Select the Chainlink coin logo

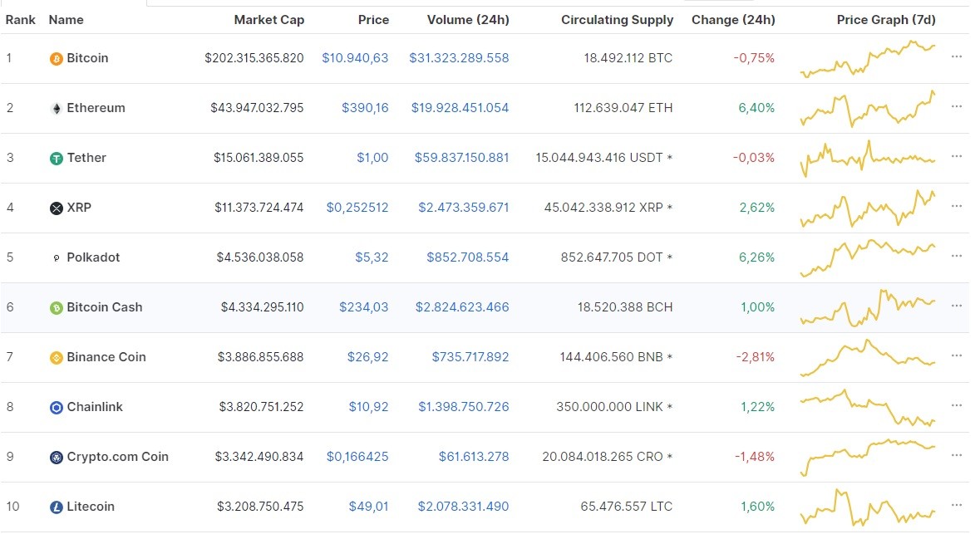click(x=56, y=407)
